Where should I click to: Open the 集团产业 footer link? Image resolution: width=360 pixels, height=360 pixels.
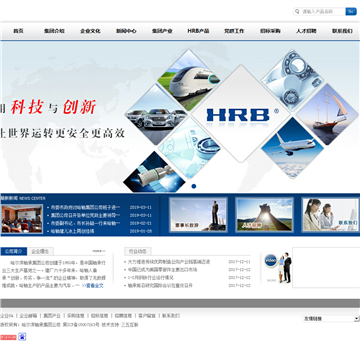click(52, 316)
